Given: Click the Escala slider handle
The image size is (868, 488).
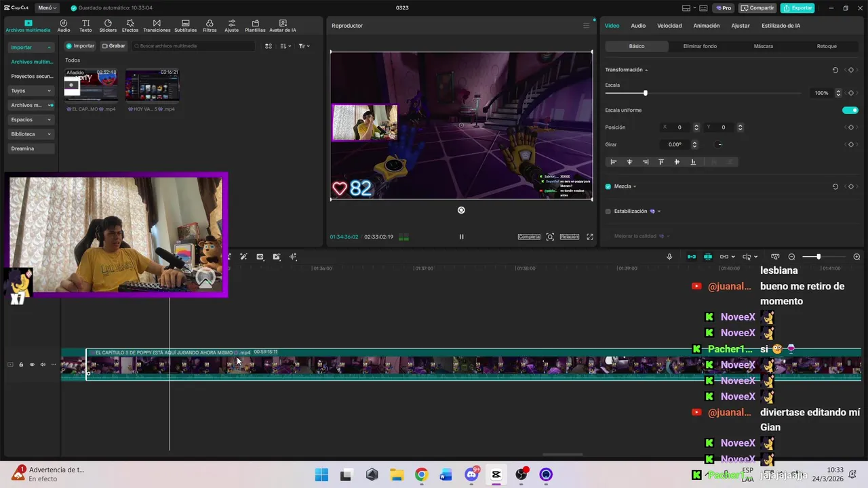Looking at the screenshot, I should (645, 93).
